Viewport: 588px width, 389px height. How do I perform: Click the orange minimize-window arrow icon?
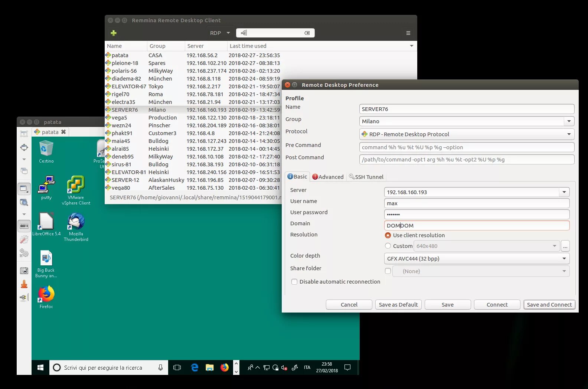(x=24, y=284)
